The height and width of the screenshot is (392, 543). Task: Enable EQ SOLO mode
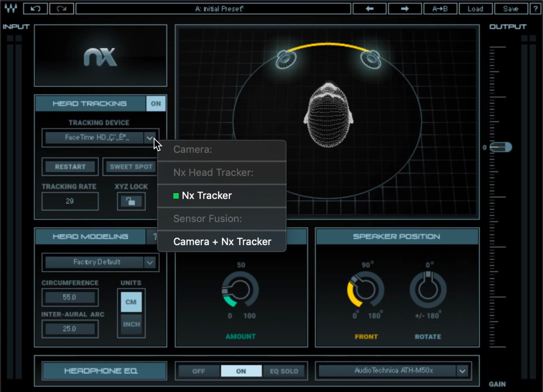point(284,371)
